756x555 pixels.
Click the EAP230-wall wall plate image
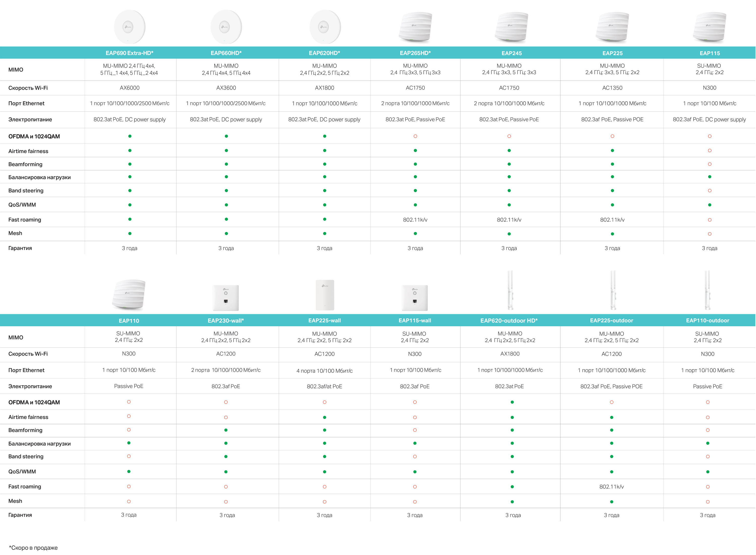click(x=226, y=298)
